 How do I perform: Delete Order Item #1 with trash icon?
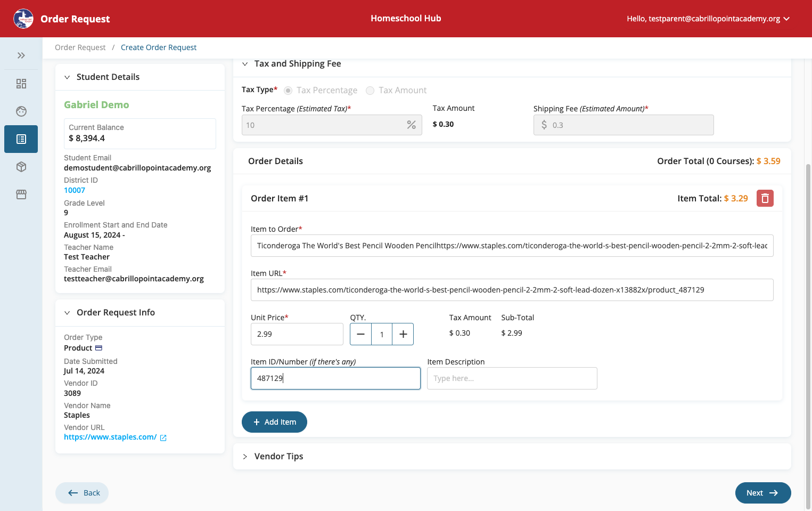765,198
